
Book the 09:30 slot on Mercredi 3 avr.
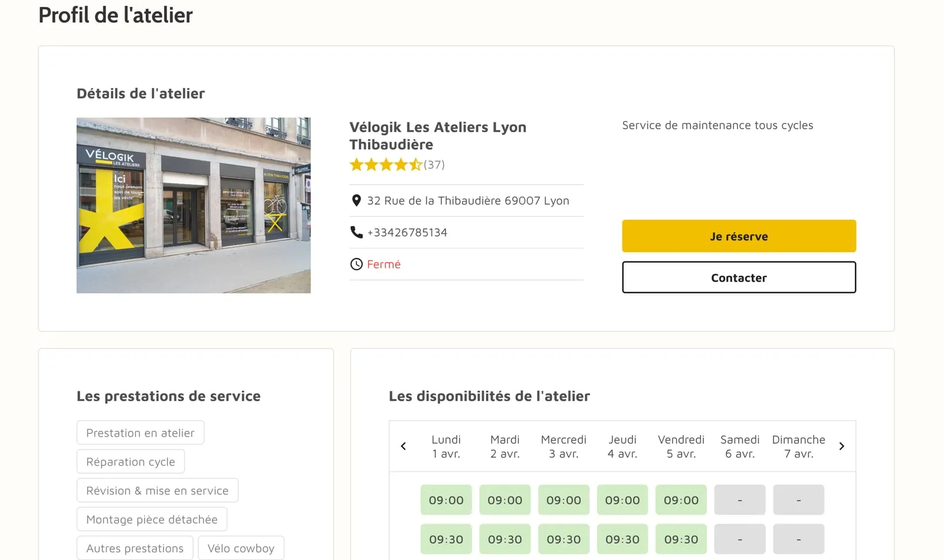click(x=563, y=539)
